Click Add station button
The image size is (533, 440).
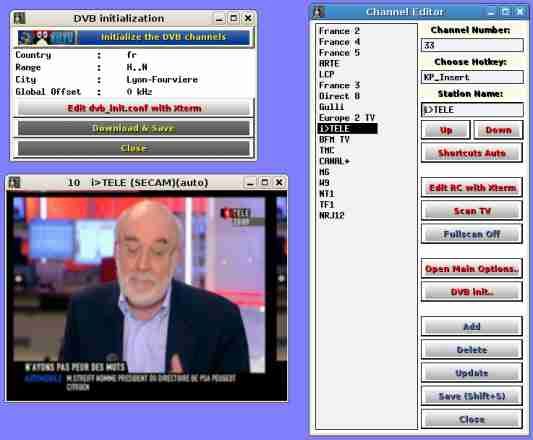coord(472,326)
